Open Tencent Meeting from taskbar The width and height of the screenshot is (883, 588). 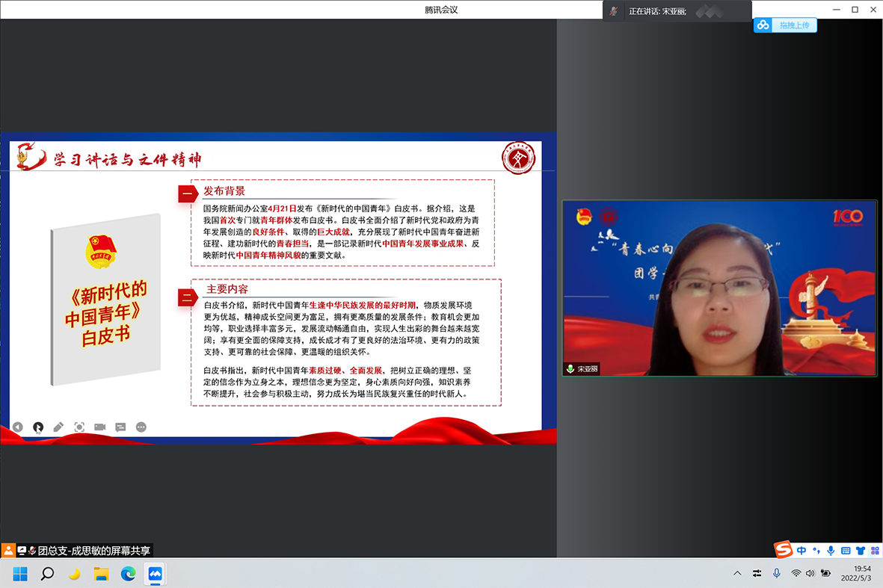155,574
